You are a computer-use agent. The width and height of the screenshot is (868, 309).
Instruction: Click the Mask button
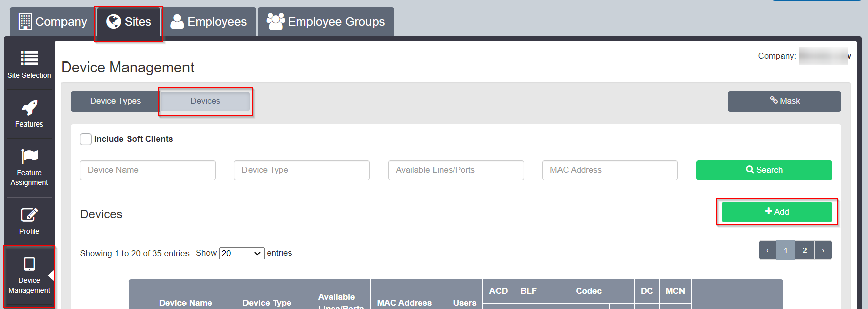click(x=784, y=101)
